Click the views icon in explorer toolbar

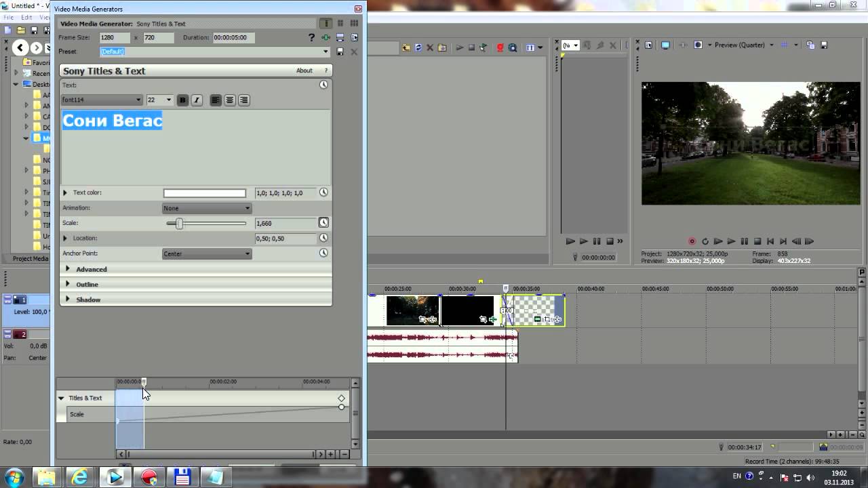pos(530,47)
